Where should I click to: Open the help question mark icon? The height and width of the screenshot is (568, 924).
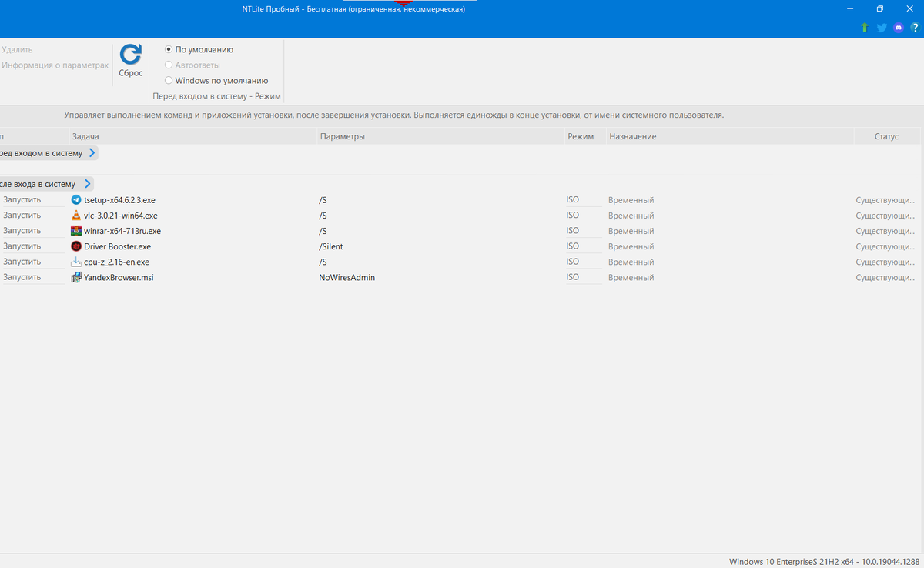click(x=915, y=28)
